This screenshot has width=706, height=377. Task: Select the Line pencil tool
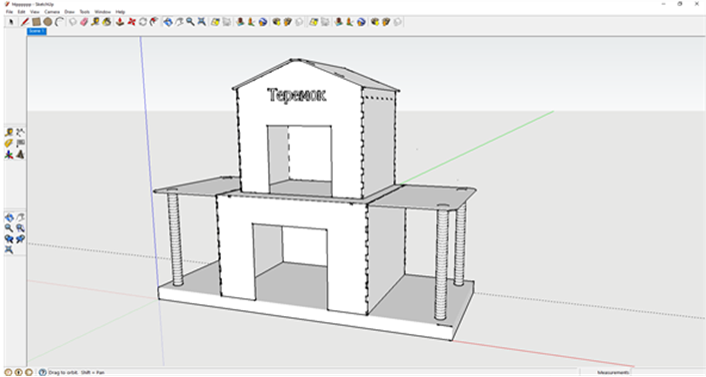coord(25,22)
